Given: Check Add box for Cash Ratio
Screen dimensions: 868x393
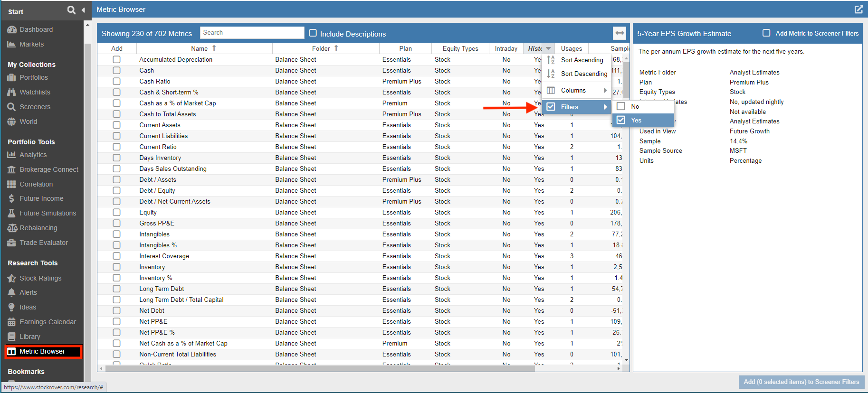Looking at the screenshot, I should pyautogui.click(x=116, y=81).
